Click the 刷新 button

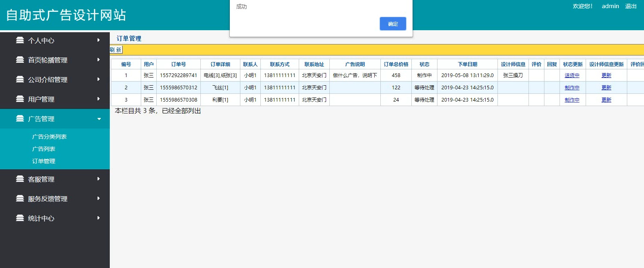coord(116,50)
